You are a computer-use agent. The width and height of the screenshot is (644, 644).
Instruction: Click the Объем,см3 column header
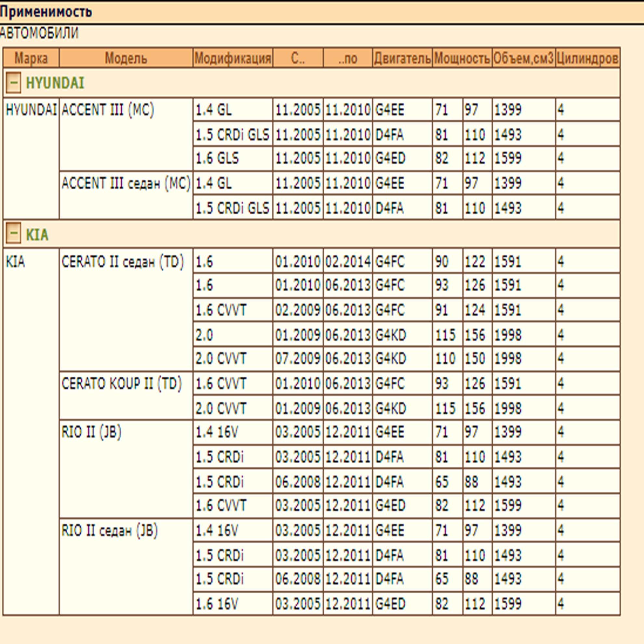pos(524,58)
